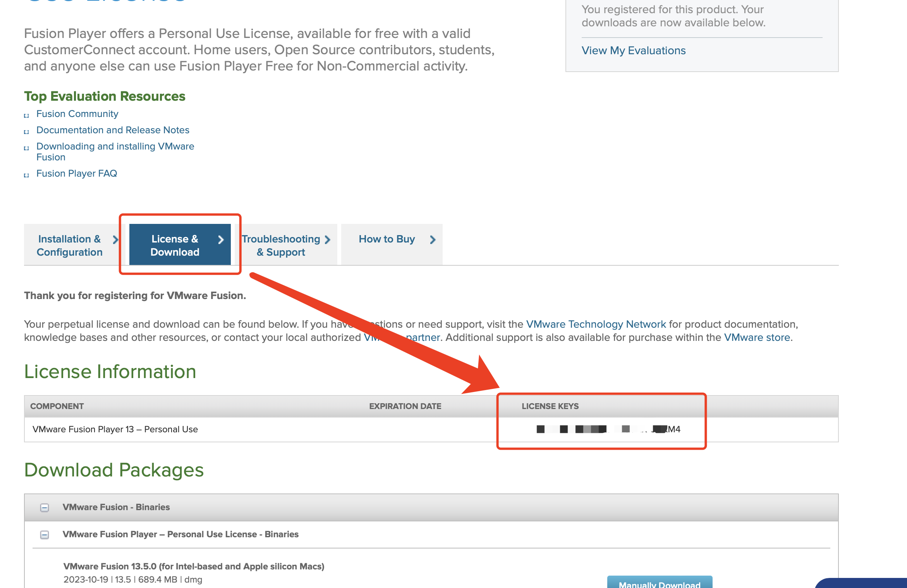Click the LICENSE KEYS column header
Viewport: 907px width, 588px height.
[x=551, y=406]
